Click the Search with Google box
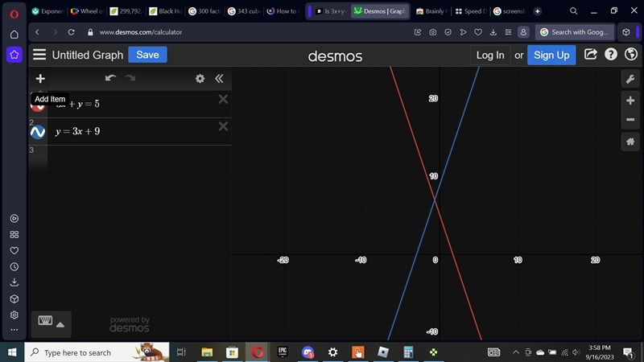644x362 pixels. (575, 32)
